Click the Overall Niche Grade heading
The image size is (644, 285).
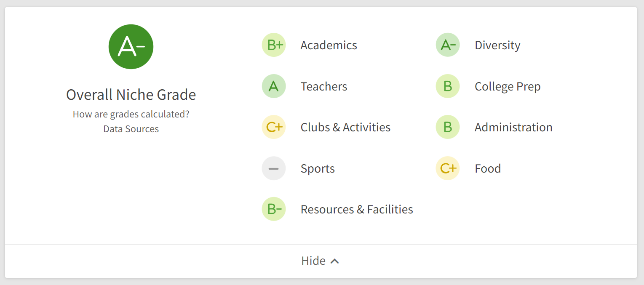[131, 95]
